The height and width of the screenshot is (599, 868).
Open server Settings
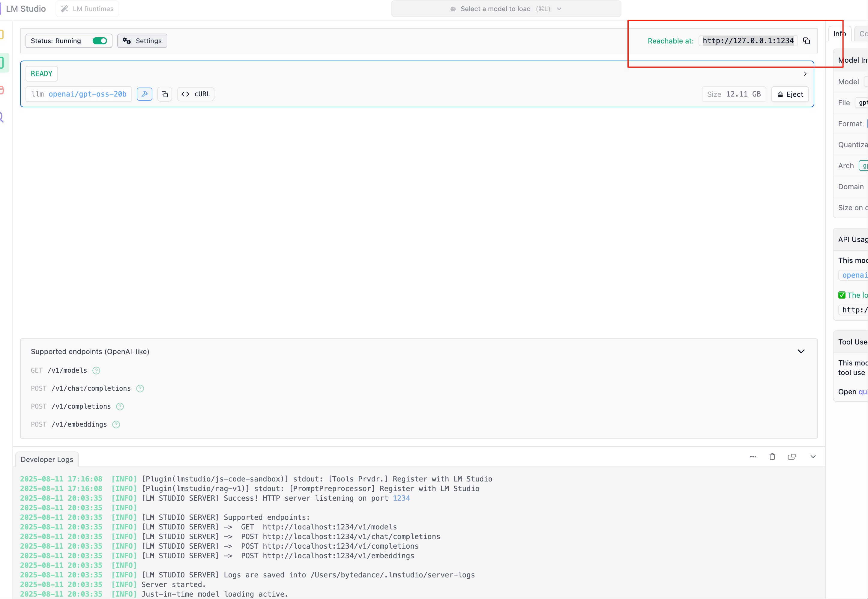[142, 41]
